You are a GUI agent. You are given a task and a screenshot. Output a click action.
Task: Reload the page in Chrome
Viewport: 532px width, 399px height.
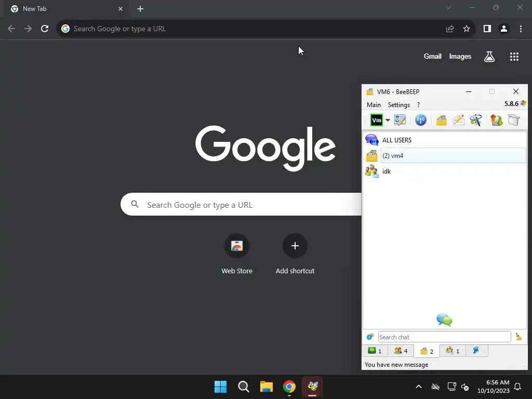point(45,29)
